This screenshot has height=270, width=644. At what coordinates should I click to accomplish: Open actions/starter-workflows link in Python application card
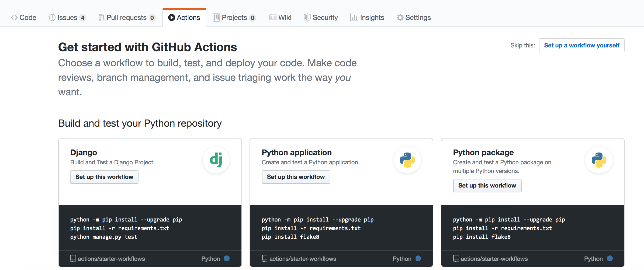(303, 259)
